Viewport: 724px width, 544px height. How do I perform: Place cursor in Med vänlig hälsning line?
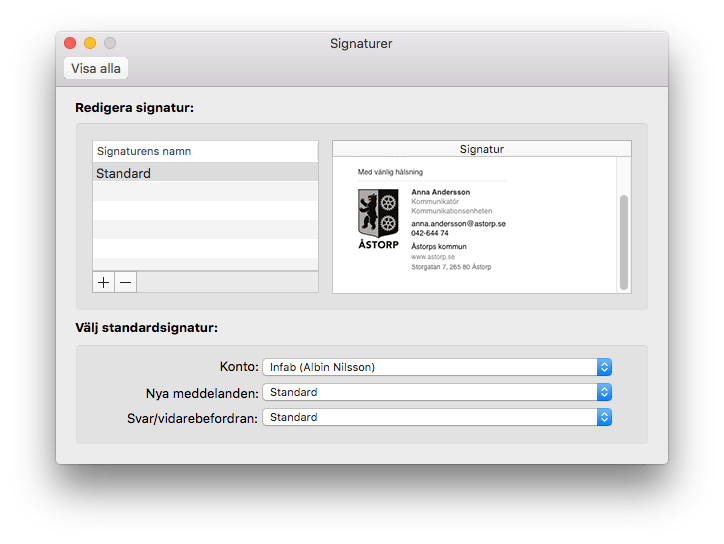click(392, 172)
